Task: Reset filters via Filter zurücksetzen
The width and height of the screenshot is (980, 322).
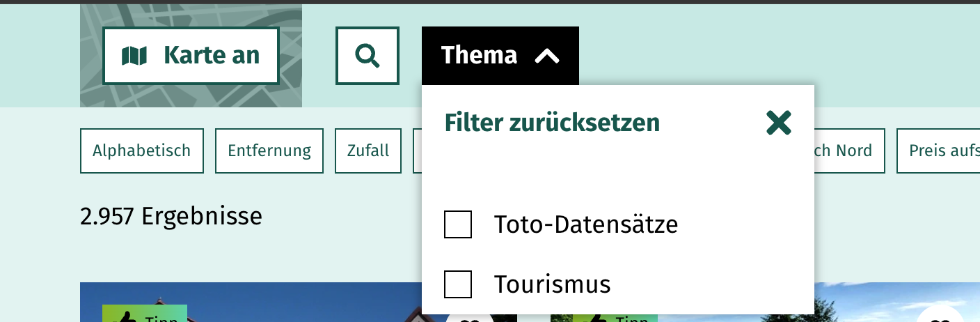Action: click(x=552, y=123)
